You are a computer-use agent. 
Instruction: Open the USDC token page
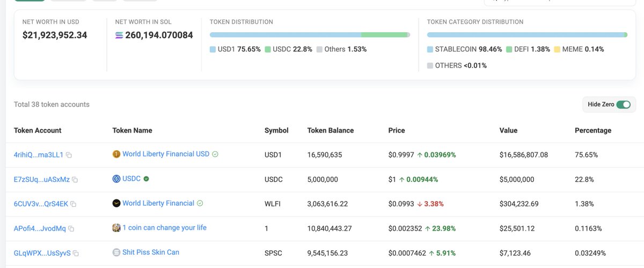131,179
